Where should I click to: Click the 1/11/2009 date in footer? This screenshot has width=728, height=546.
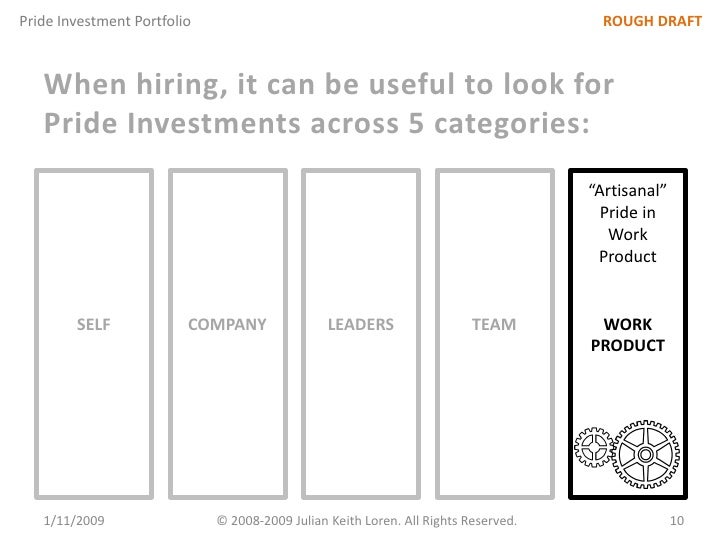(78, 521)
